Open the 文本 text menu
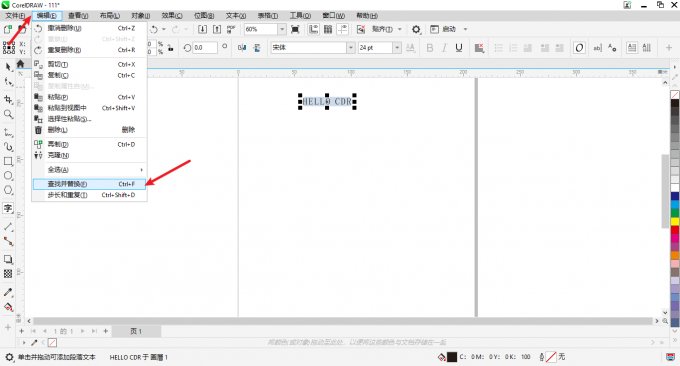 pyautogui.click(x=236, y=16)
